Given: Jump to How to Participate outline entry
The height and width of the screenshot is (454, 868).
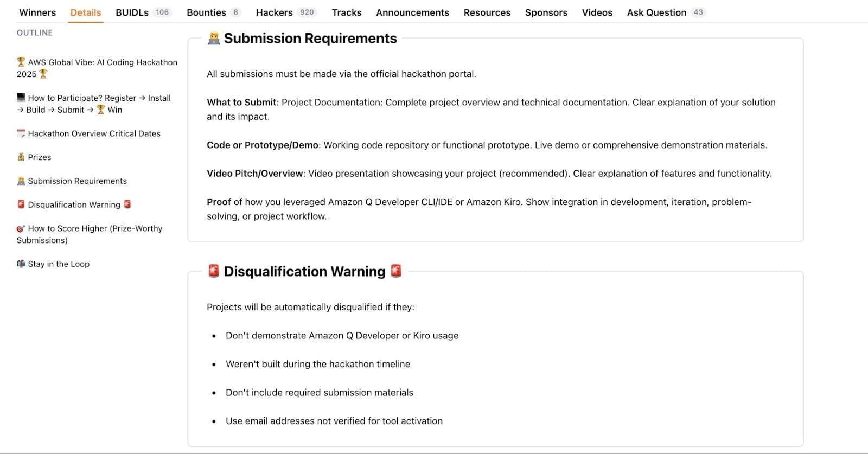Looking at the screenshot, I should click(x=94, y=104).
